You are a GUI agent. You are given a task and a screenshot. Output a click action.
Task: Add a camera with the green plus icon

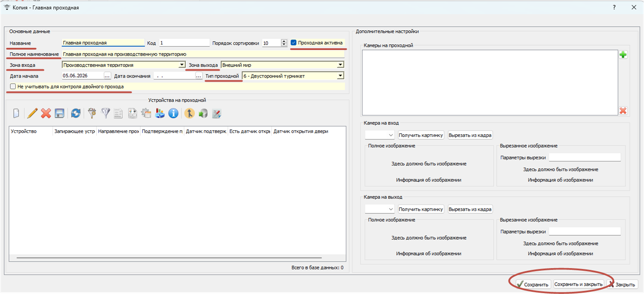click(623, 55)
